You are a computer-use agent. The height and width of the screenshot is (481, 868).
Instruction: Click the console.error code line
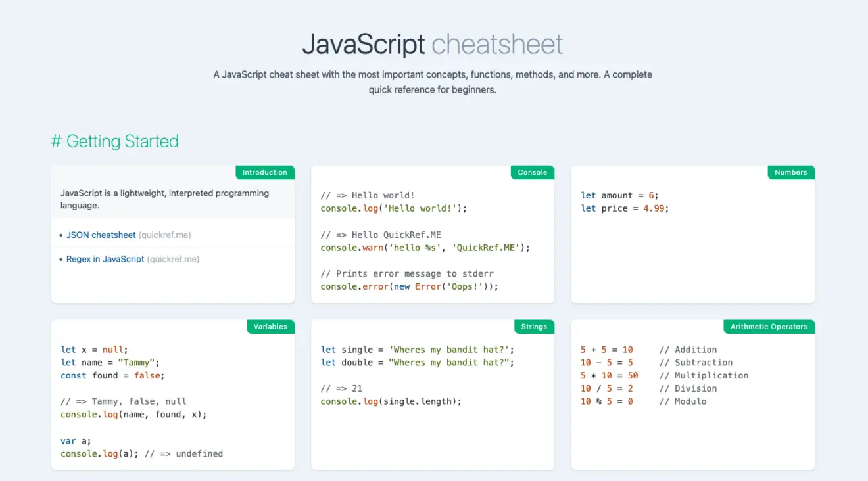(409, 286)
